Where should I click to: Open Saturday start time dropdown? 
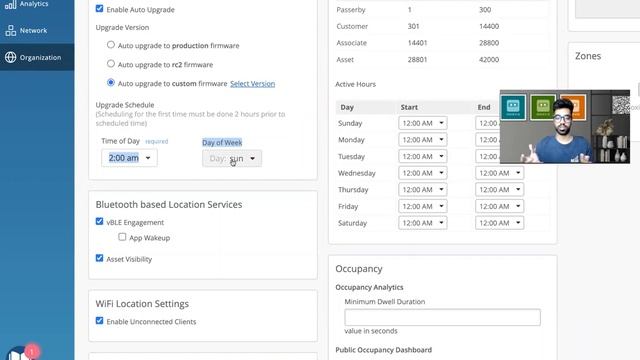click(x=422, y=223)
